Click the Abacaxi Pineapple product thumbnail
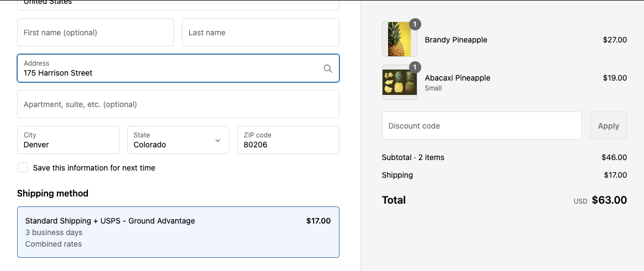This screenshot has height=271, width=644. (x=399, y=82)
